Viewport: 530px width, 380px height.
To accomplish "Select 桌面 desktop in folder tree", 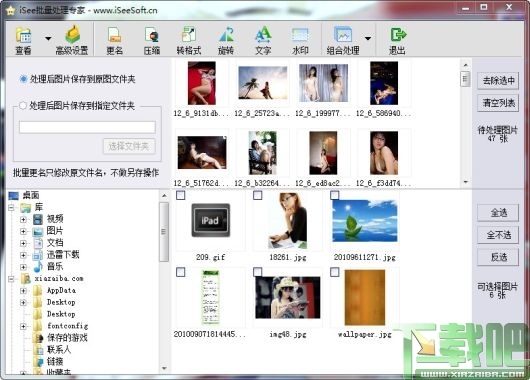I will click(x=31, y=195).
